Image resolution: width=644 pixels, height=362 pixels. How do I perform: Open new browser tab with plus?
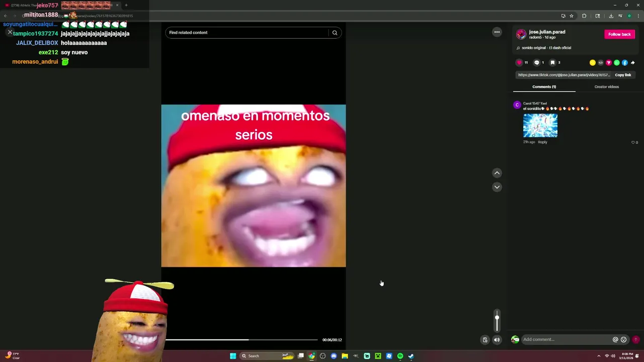126,5
